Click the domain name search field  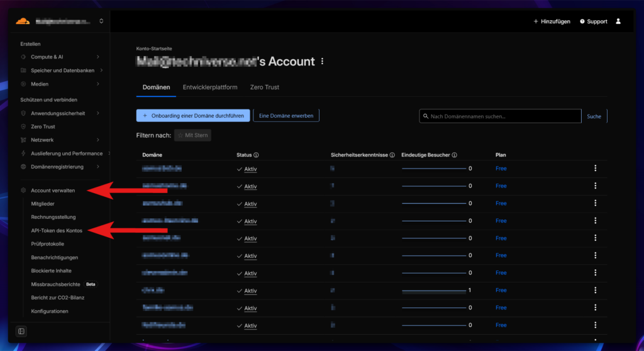[500, 116]
